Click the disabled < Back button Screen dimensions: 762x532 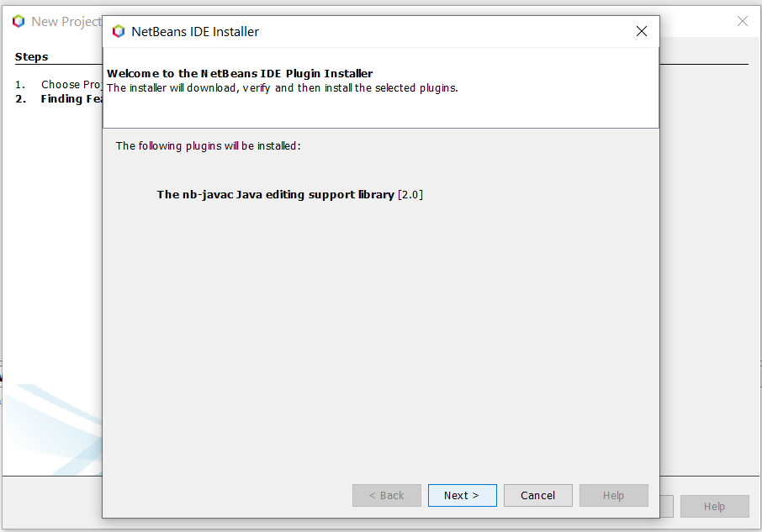pyautogui.click(x=386, y=495)
